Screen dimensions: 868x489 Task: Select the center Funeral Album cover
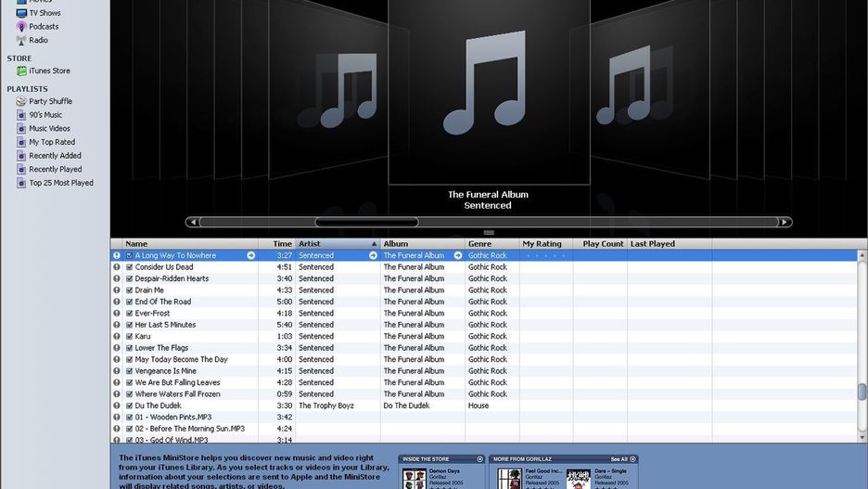[489, 91]
